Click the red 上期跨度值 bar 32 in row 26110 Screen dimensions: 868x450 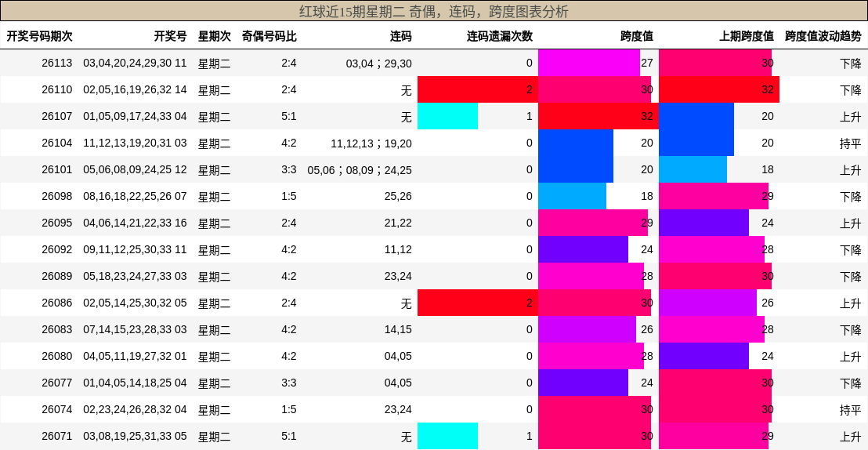tap(719, 89)
